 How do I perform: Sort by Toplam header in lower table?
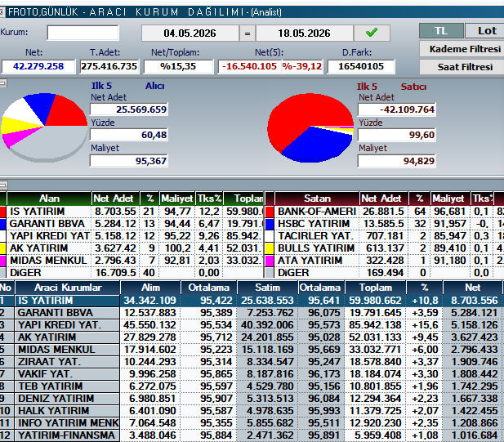pos(376,288)
